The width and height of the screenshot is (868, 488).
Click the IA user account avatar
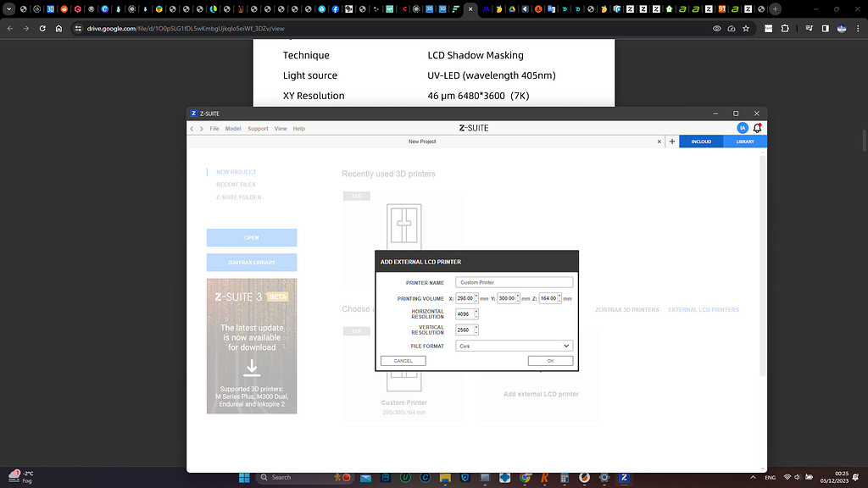pyautogui.click(x=741, y=128)
